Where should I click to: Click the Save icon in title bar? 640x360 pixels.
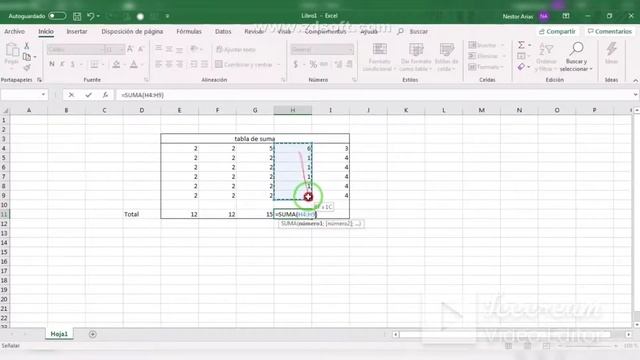pos(77,16)
